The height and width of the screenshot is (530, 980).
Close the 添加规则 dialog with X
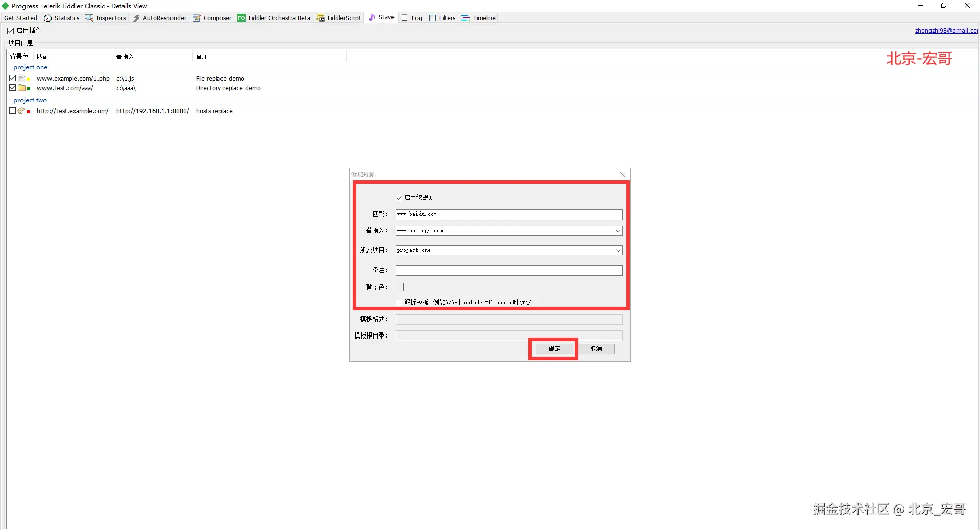(623, 175)
